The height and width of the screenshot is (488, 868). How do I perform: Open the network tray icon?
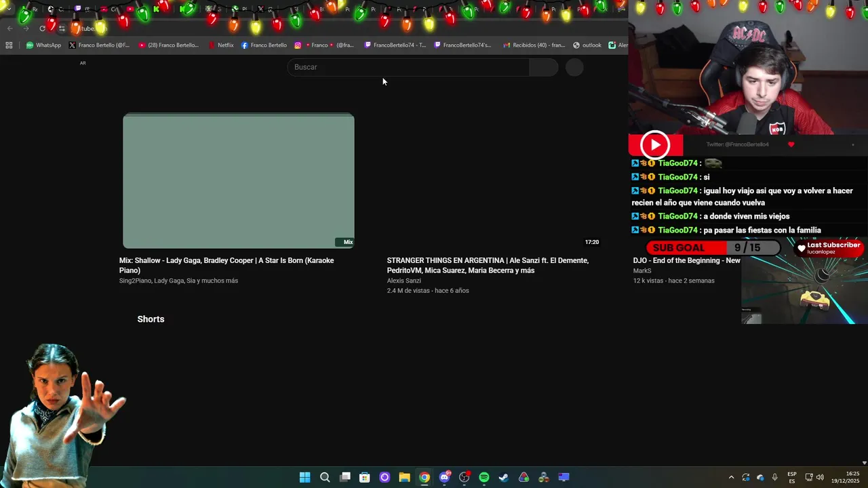point(809,477)
